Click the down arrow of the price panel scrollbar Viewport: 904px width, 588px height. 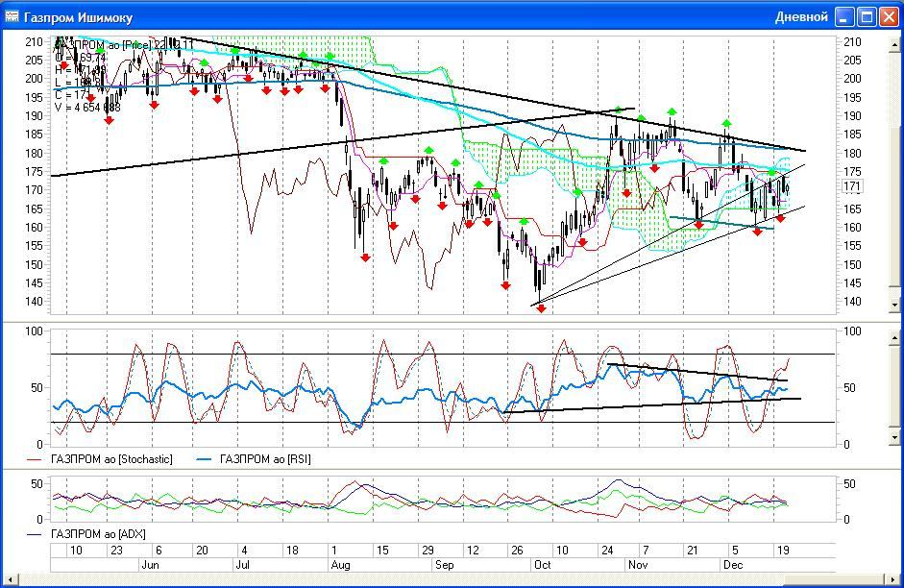tap(894, 305)
